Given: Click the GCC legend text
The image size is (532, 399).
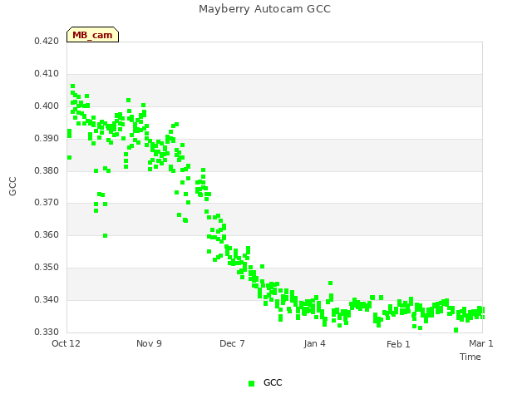Looking at the screenshot, I should click(273, 382).
